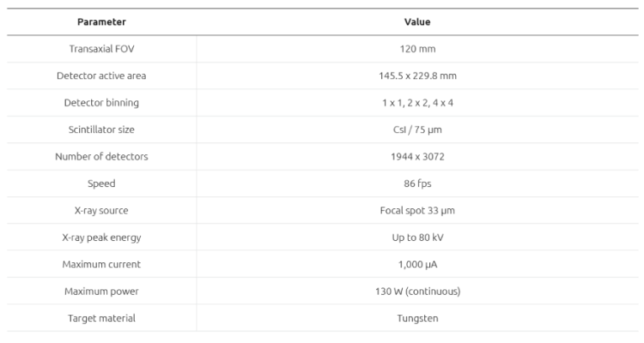Click the Up to 80 kV value
644x343 pixels.
pos(417,238)
